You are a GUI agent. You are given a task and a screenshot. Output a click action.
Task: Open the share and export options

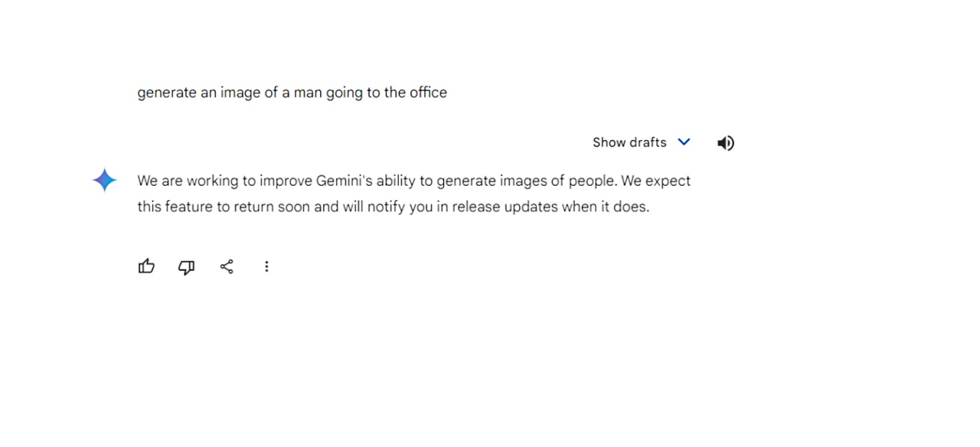tap(226, 267)
